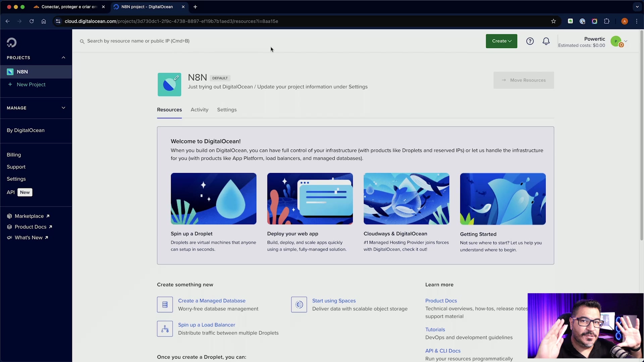
Task: Open the help question mark menu
Action: click(530, 41)
